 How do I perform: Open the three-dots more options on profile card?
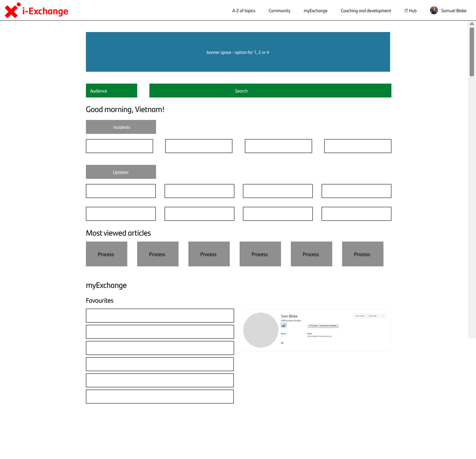[382, 316]
